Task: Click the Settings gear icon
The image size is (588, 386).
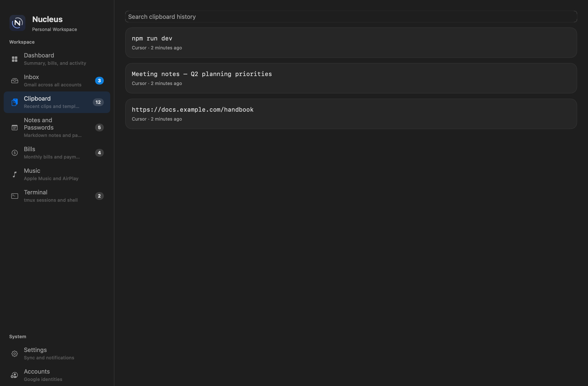Action: pyautogui.click(x=14, y=354)
